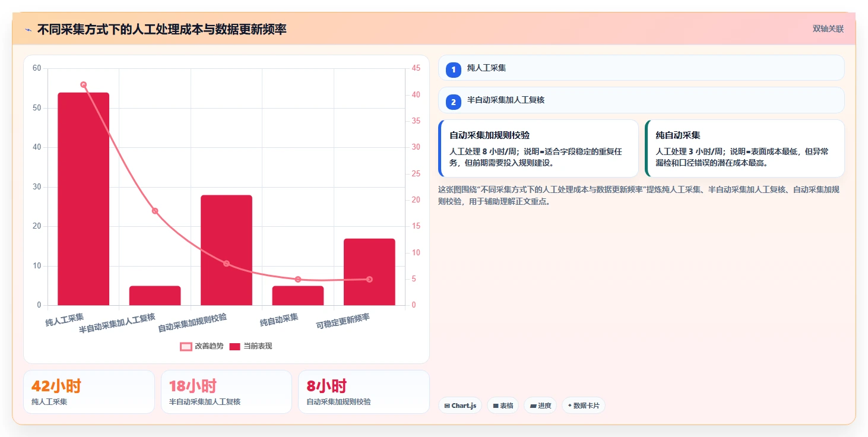Select list item 2 半自动采集加人工复核
This screenshot has height=437, width=868.
(x=641, y=100)
